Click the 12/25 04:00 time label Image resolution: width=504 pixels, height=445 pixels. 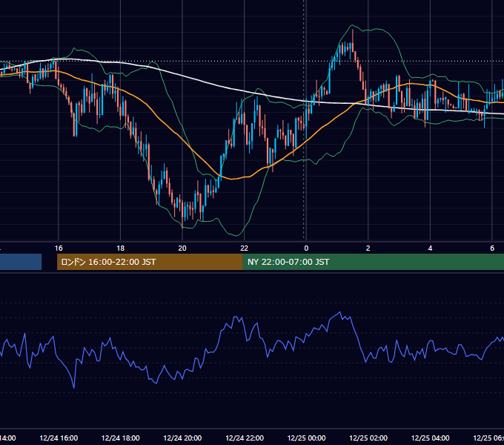point(431,438)
